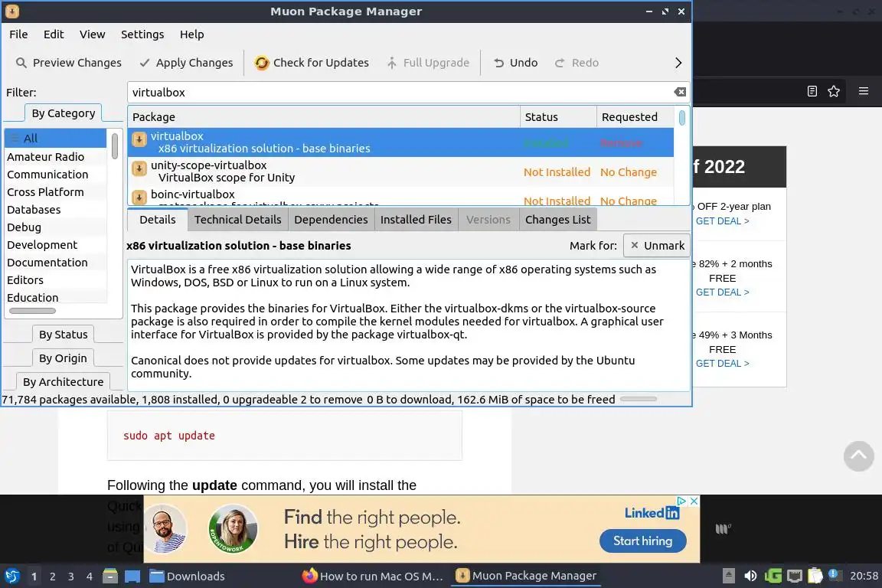Click the Undo toolbar button
882x588 pixels.
[x=516, y=63]
